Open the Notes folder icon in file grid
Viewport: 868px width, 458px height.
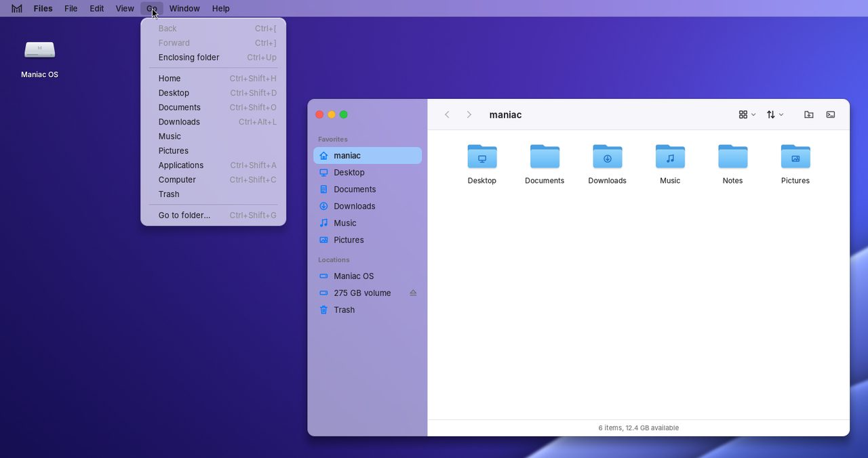pos(733,157)
